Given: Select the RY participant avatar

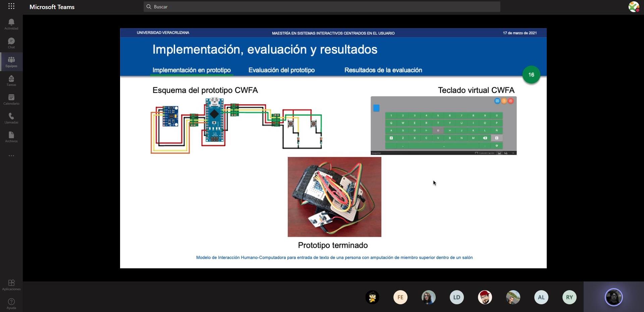Looking at the screenshot, I should [569, 297].
